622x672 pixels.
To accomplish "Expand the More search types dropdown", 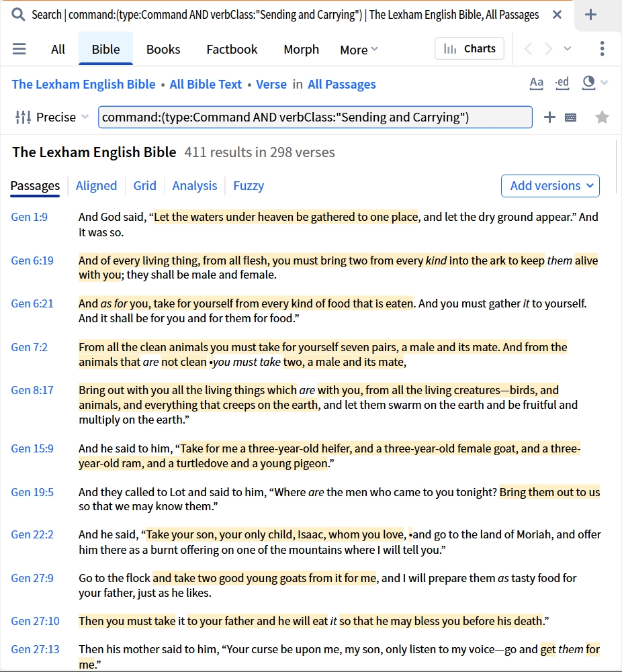I will [359, 50].
